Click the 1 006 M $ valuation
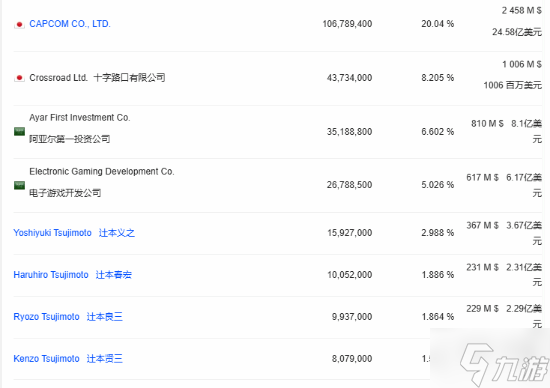 click(x=522, y=64)
